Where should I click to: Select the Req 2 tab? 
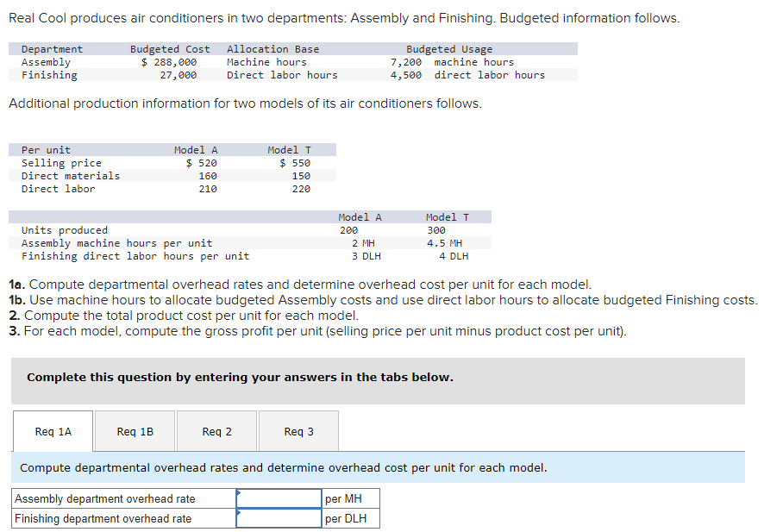(x=216, y=431)
